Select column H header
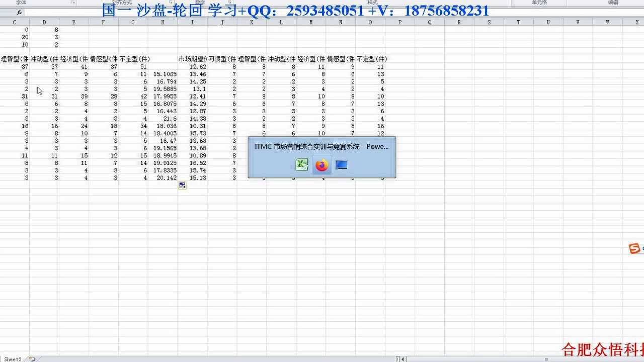 pos(163,22)
